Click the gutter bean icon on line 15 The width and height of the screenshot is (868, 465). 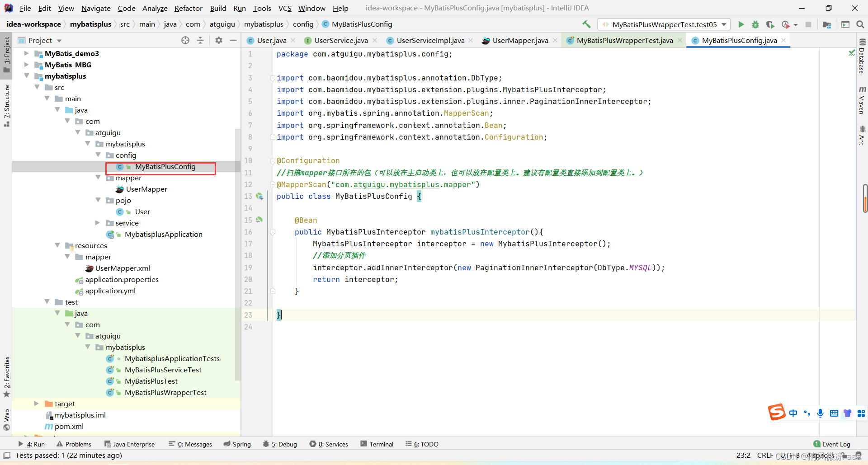pos(259,220)
